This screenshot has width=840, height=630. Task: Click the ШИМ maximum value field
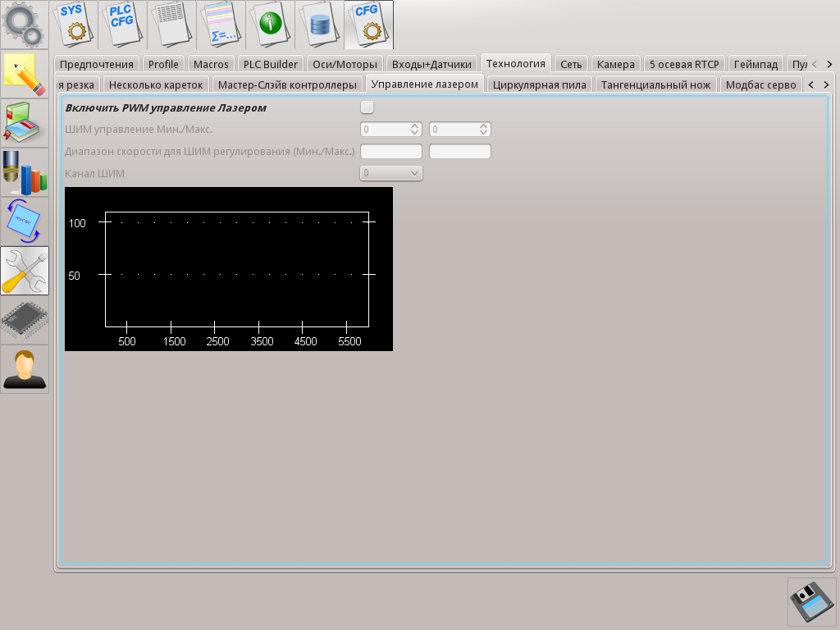[454, 129]
